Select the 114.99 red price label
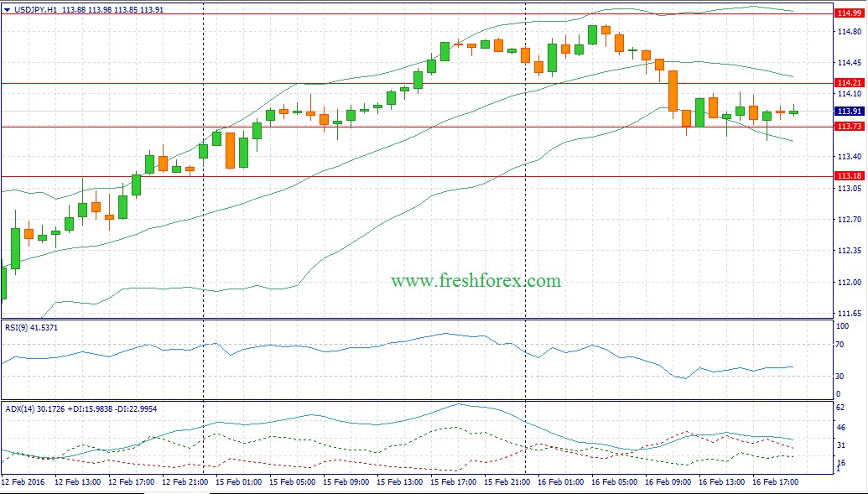The width and height of the screenshot is (868, 494). point(850,13)
